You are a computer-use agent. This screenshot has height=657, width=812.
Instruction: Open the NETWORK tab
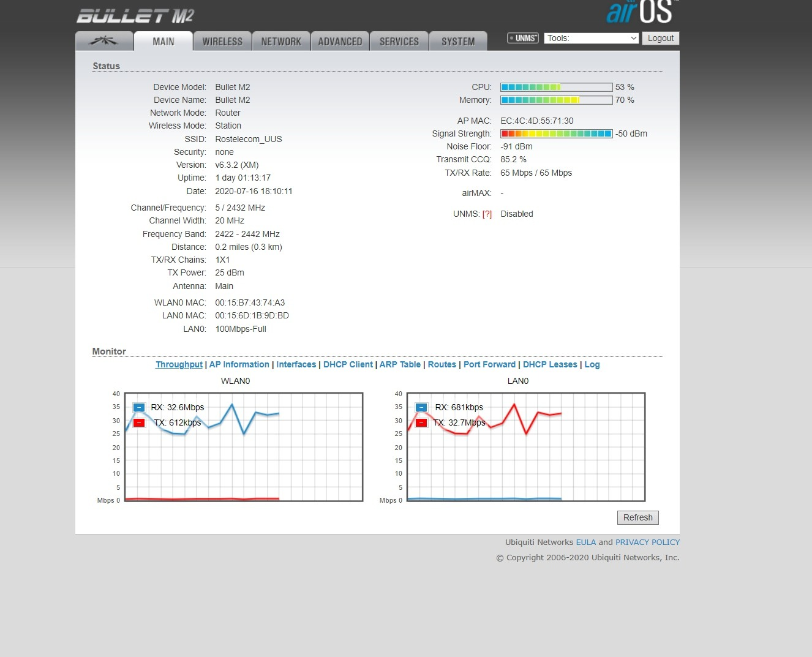[x=281, y=41]
